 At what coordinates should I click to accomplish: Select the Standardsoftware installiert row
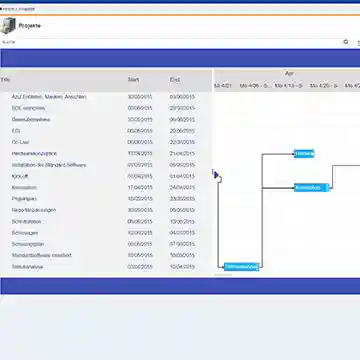[x=106, y=255]
